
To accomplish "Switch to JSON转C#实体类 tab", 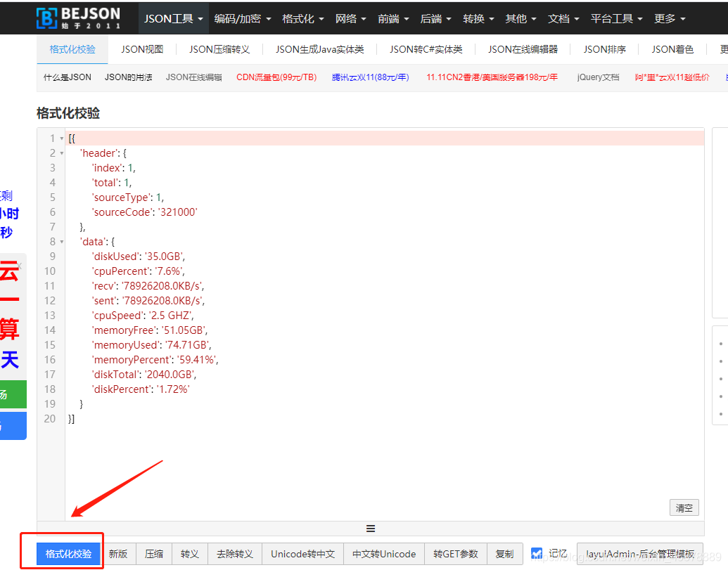I will coord(426,49).
